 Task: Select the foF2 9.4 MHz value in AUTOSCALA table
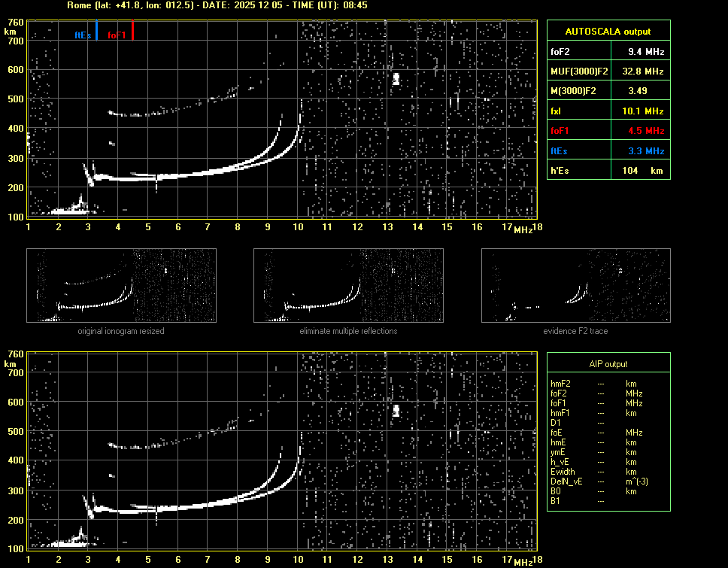(646, 52)
